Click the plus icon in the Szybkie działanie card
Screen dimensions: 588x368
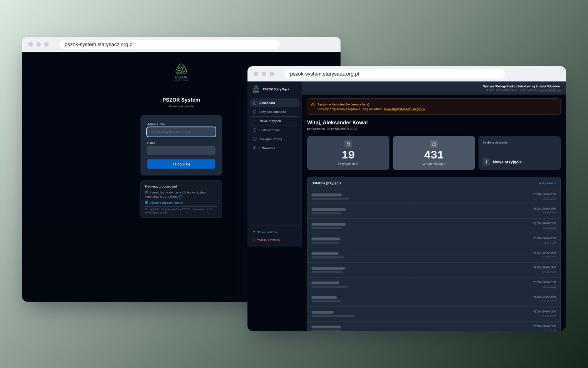(x=487, y=162)
